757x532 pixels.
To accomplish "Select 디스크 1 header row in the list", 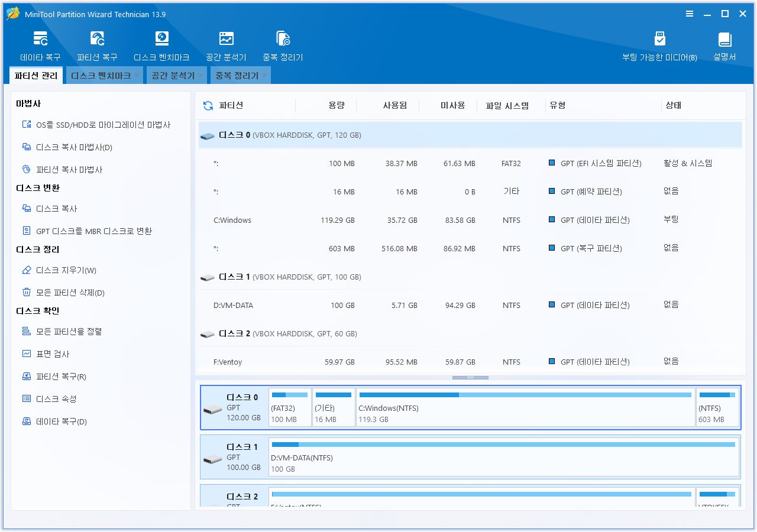I will 470,277.
